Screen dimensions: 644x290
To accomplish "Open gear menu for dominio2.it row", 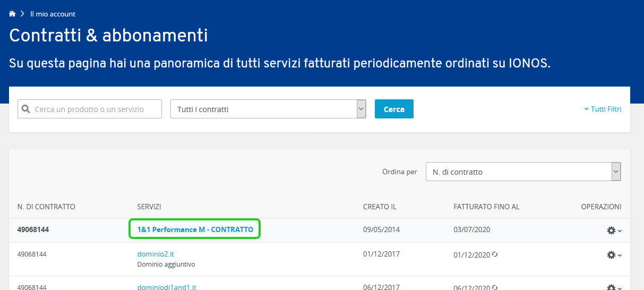I will [x=614, y=255].
